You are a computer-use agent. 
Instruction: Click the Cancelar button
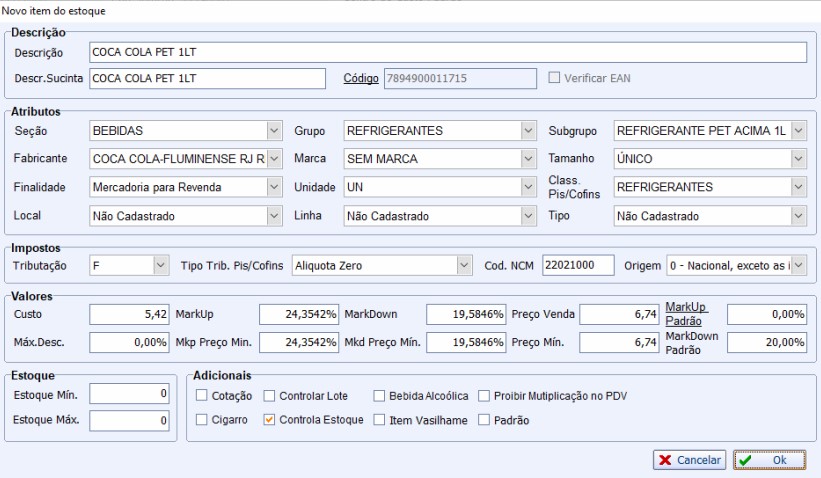coord(690,460)
